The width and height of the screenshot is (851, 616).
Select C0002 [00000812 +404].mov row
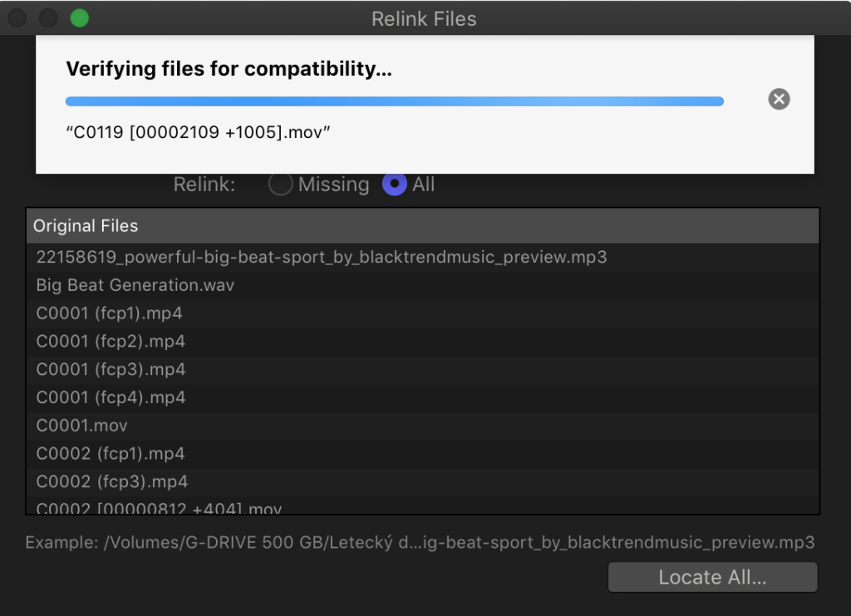tap(422, 505)
